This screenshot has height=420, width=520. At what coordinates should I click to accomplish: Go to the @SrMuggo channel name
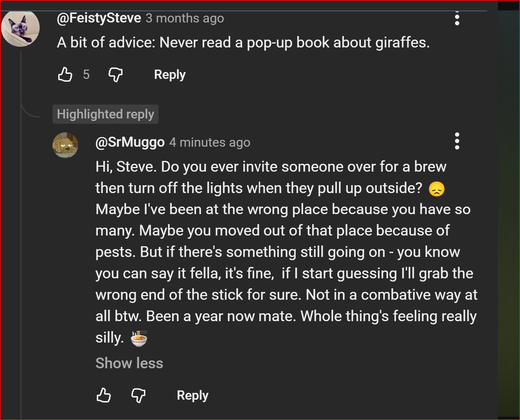[130, 142]
